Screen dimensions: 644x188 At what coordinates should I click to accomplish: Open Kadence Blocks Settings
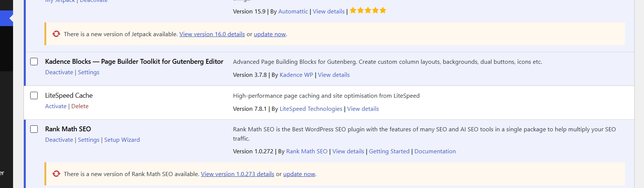[88, 72]
